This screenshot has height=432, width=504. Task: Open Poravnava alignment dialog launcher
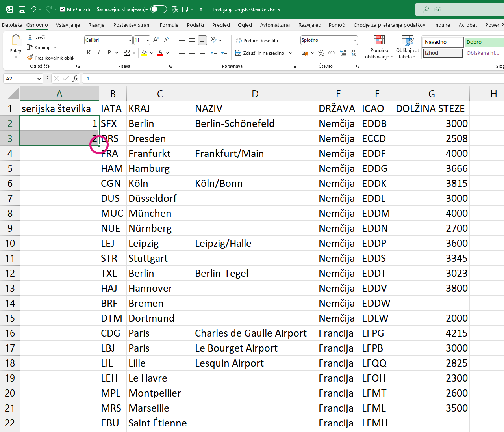tap(294, 66)
